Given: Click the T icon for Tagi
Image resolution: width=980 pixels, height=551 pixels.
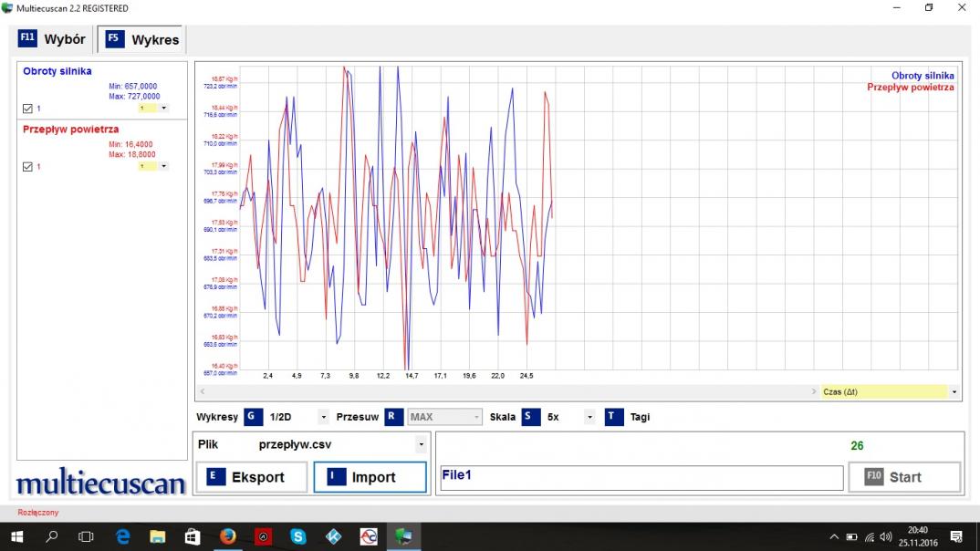Looking at the screenshot, I should pyautogui.click(x=614, y=417).
